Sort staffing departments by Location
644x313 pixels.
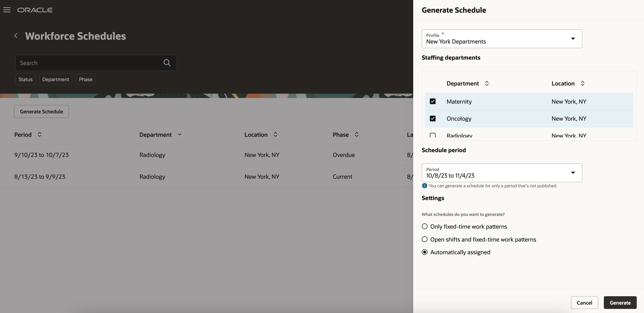click(583, 83)
